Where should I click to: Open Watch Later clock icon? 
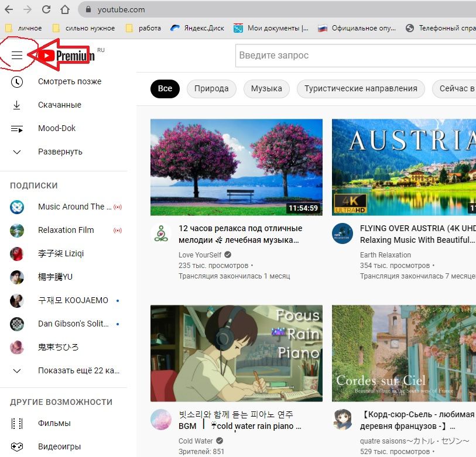(x=17, y=81)
